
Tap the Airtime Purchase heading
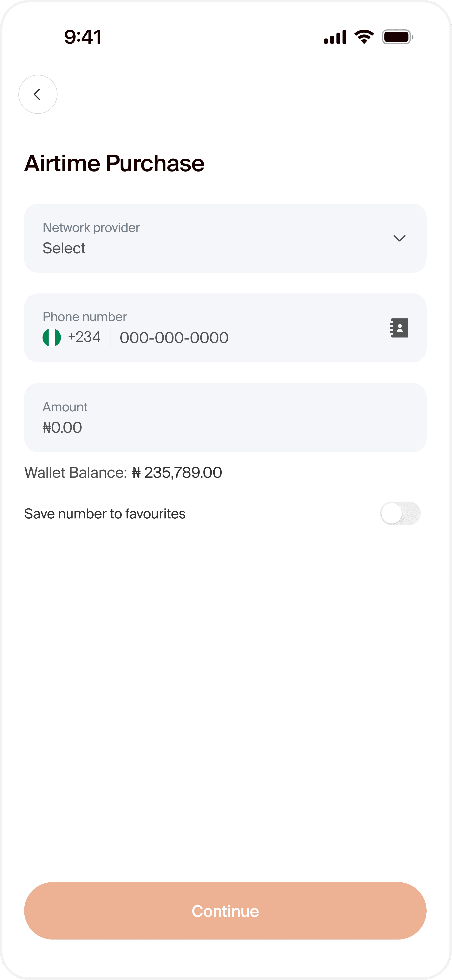114,163
